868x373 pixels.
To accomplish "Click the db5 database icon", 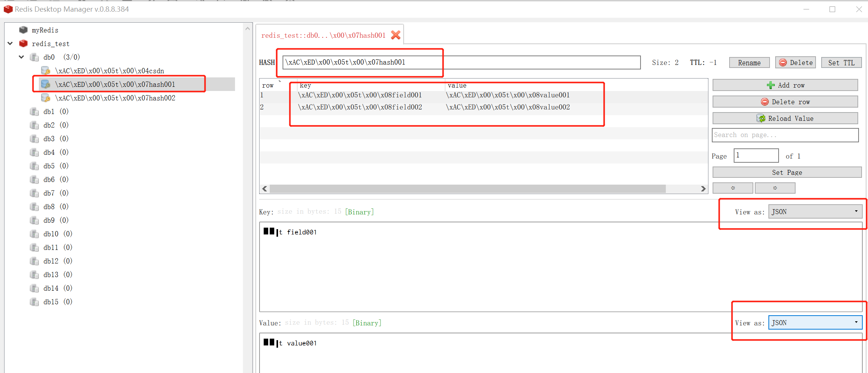I will [x=34, y=166].
